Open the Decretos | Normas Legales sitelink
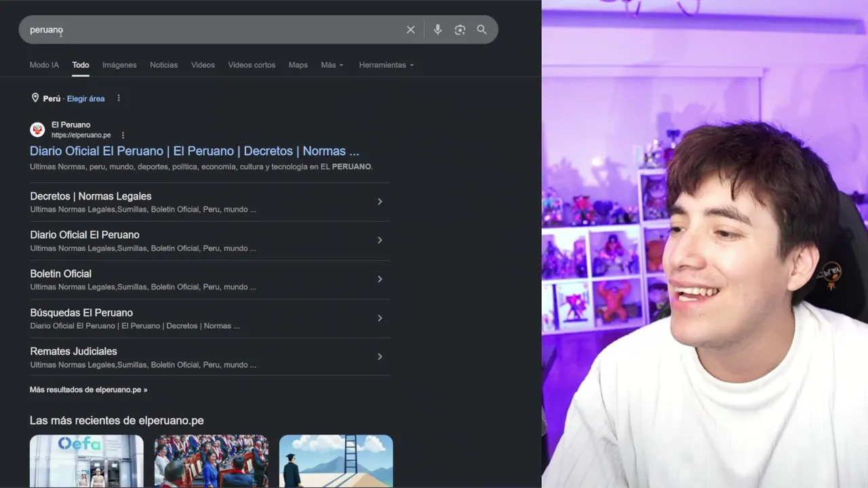Image resolution: width=868 pixels, height=488 pixels. tap(91, 197)
